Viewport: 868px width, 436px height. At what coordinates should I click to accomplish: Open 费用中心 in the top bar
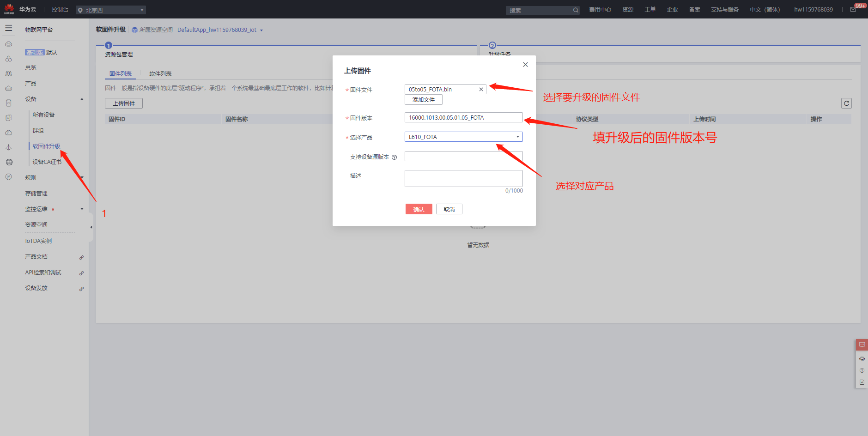[x=600, y=10]
